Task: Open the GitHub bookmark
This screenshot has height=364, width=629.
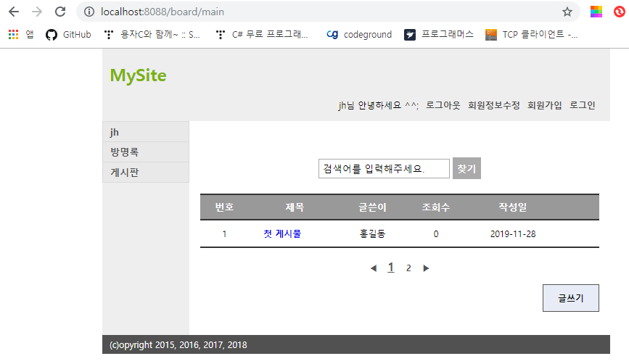Action: pyautogui.click(x=68, y=35)
